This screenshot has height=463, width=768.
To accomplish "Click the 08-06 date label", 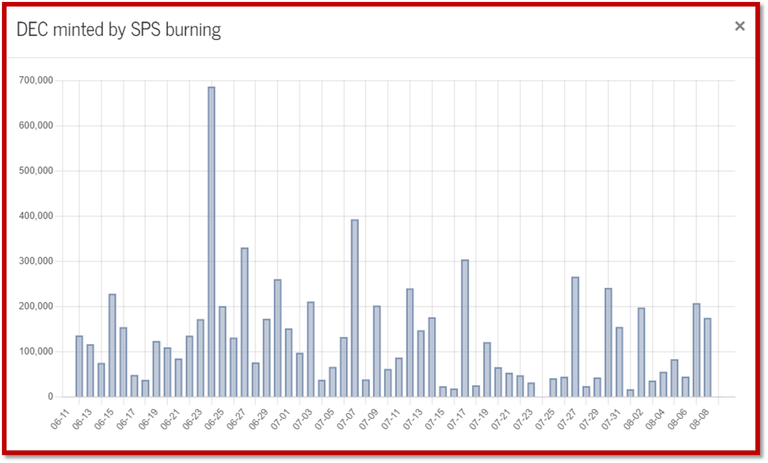I will click(677, 419).
